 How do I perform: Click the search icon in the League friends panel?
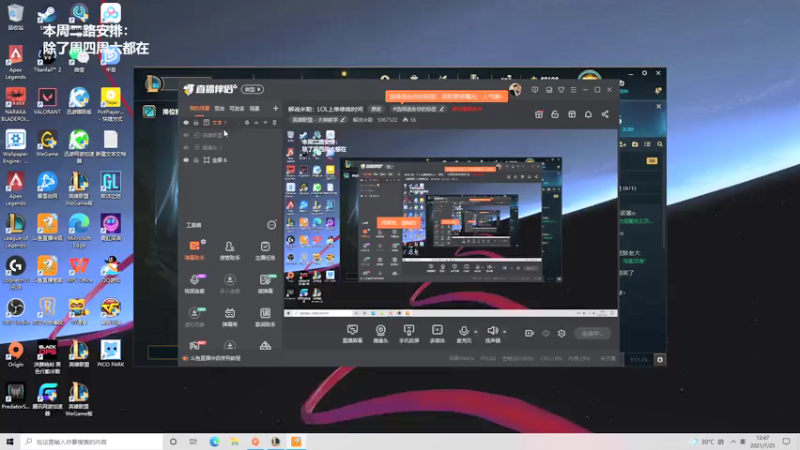[x=660, y=144]
